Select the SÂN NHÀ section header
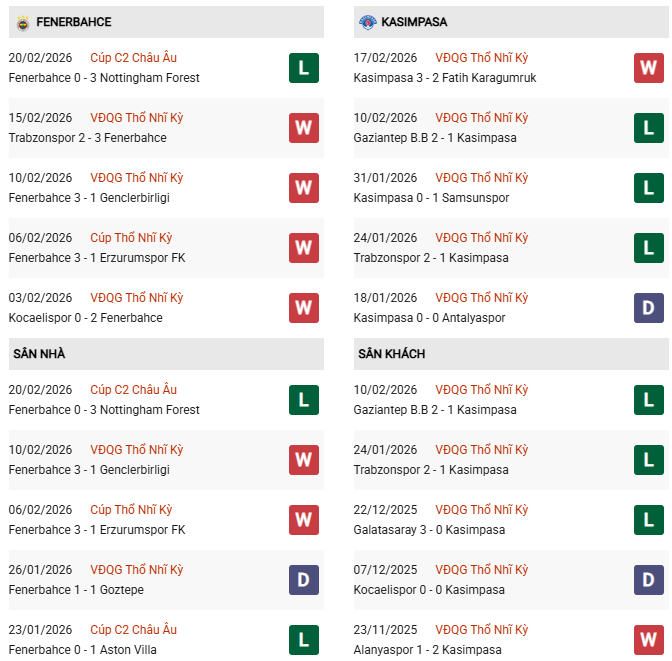 39,354
